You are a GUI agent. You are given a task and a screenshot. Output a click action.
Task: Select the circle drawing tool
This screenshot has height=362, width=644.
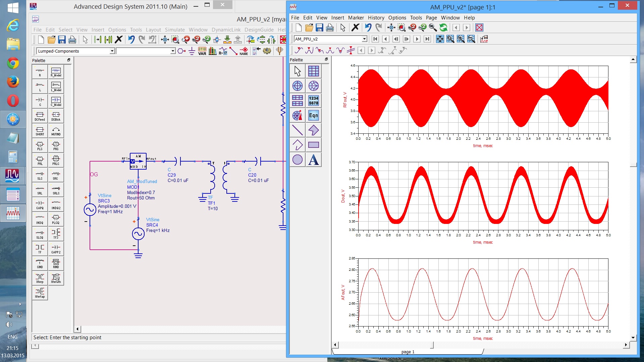(297, 160)
